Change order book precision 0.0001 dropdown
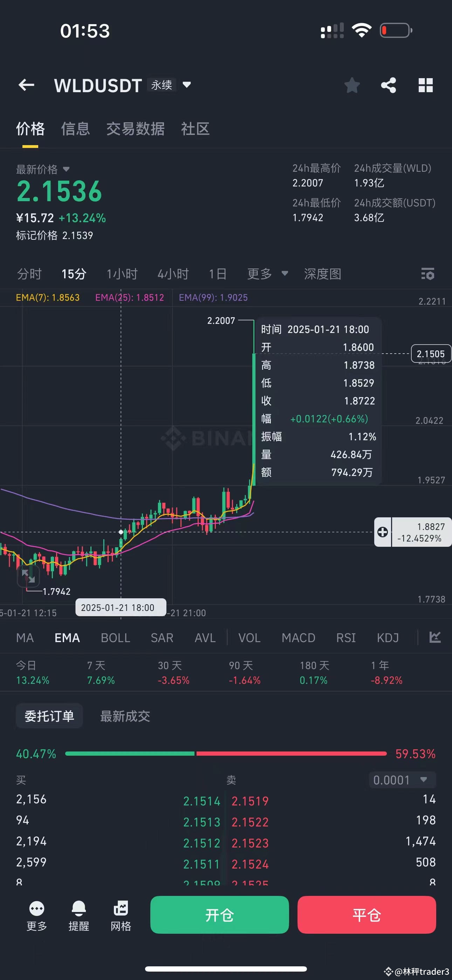 pyautogui.click(x=402, y=780)
